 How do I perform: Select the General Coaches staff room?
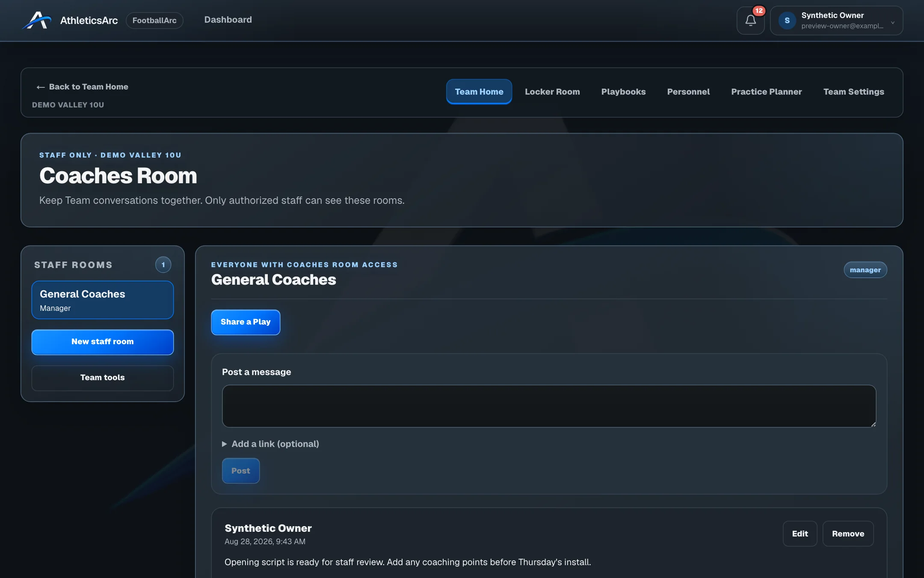[x=103, y=300]
